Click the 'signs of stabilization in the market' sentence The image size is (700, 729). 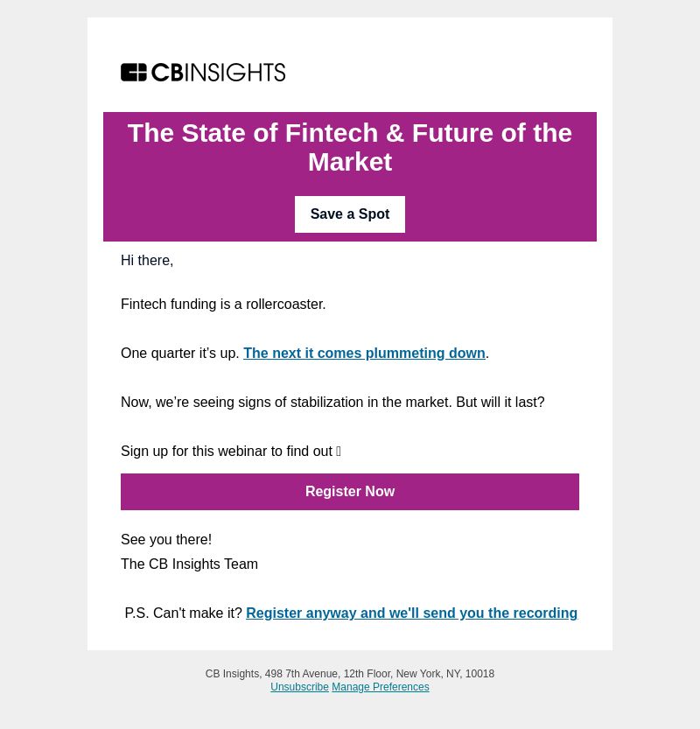tap(332, 403)
